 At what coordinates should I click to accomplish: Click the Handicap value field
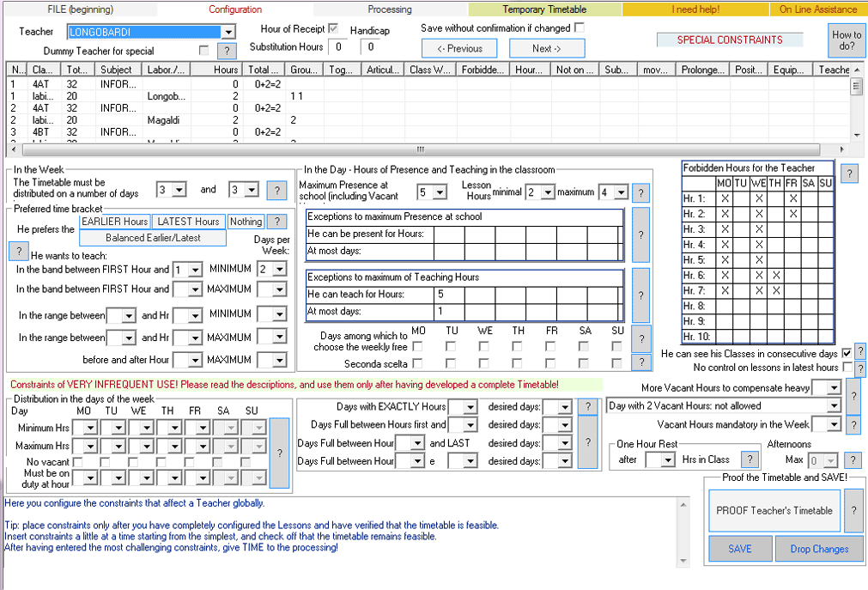pyautogui.click(x=370, y=47)
